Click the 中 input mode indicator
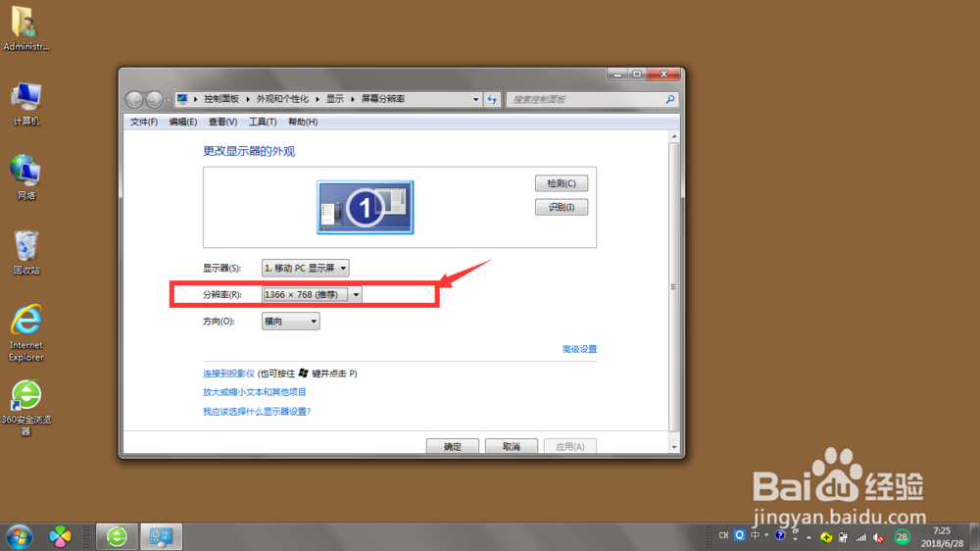This screenshot has height=551, width=980. 755,535
